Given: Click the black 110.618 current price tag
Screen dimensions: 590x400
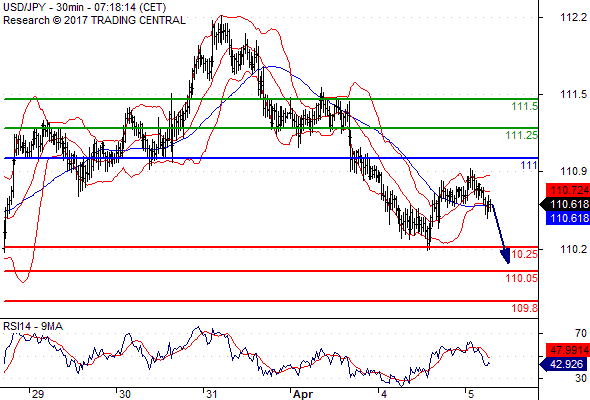Looking at the screenshot, I should [x=565, y=204].
